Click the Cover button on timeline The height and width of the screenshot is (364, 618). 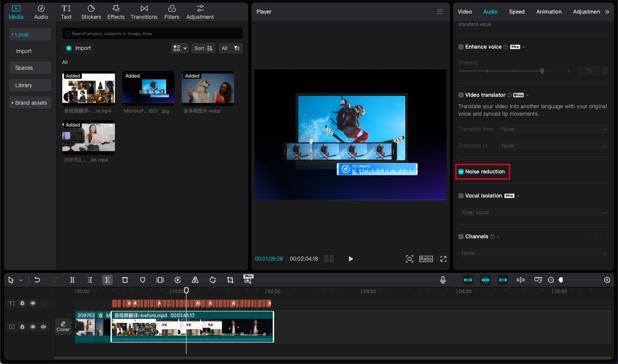63,327
